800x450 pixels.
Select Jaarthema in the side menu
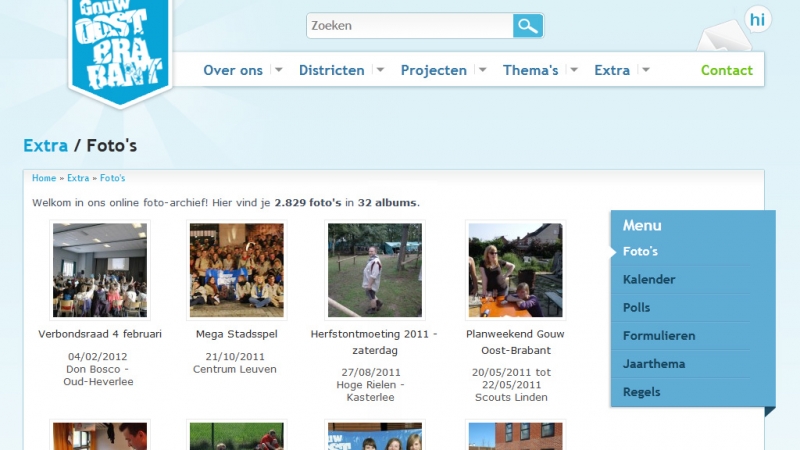coord(654,364)
